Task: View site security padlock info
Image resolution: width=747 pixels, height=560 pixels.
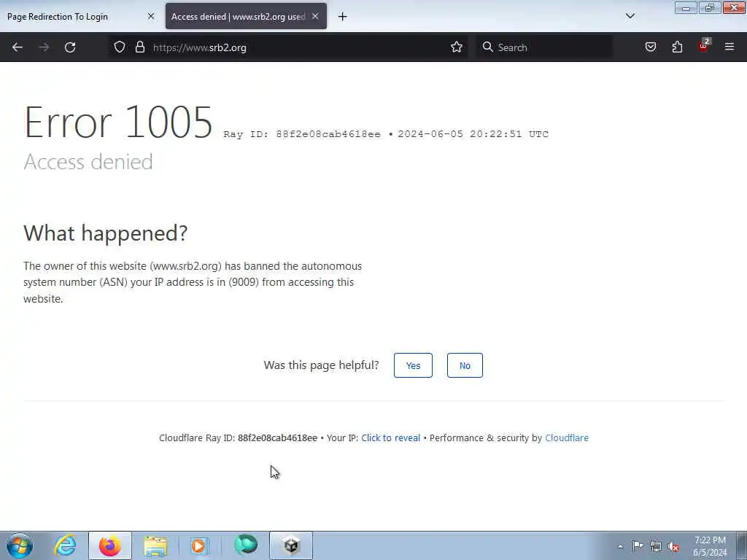Action: pos(139,47)
